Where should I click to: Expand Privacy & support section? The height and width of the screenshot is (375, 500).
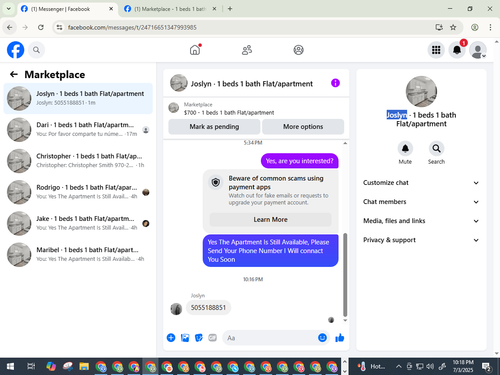click(421, 240)
